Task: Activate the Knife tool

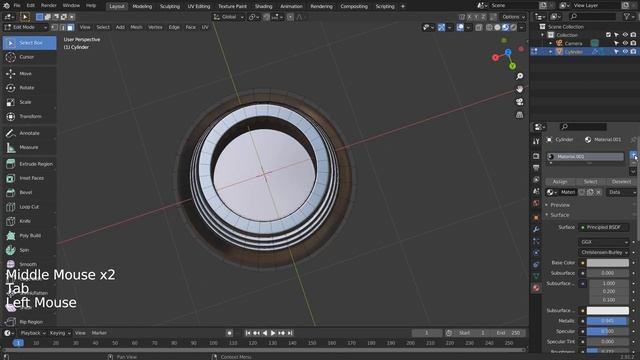Action: point(29,221)
